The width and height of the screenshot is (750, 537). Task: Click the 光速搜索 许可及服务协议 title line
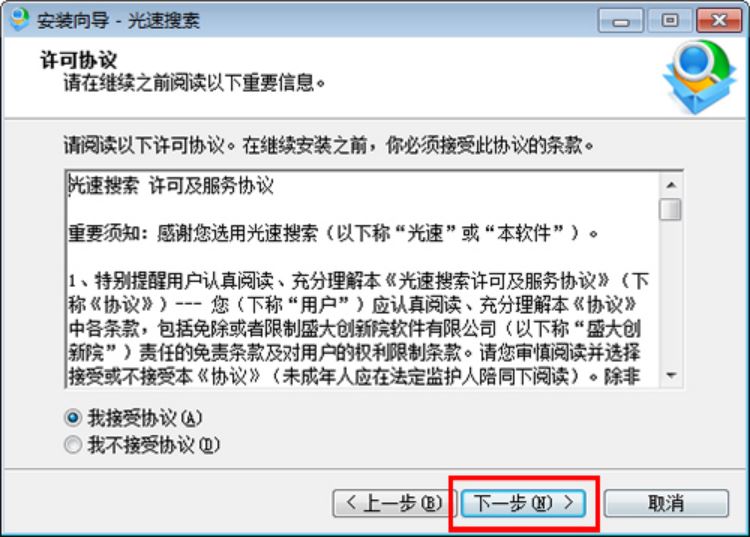pos(171,186)
